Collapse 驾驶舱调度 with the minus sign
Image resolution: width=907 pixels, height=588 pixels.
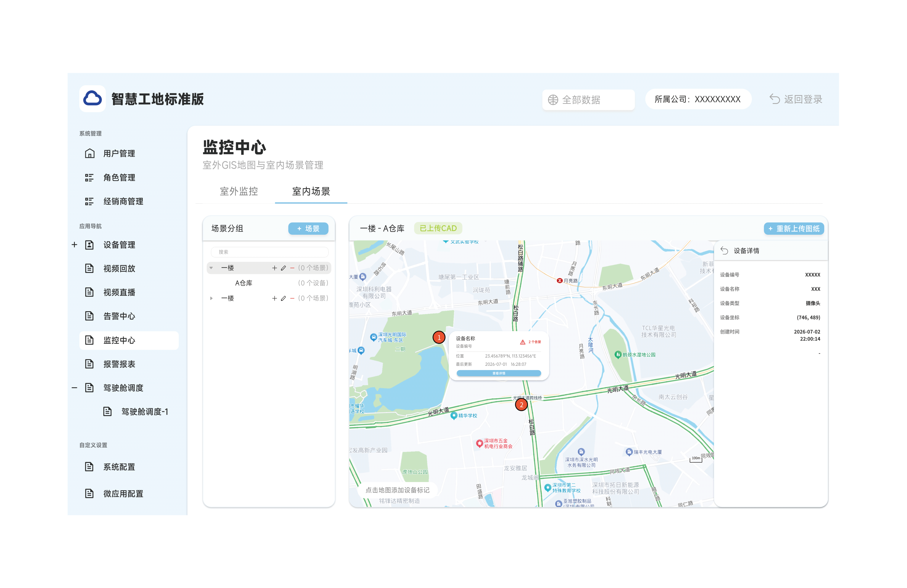pyautogui.click(x=74, y=388)
